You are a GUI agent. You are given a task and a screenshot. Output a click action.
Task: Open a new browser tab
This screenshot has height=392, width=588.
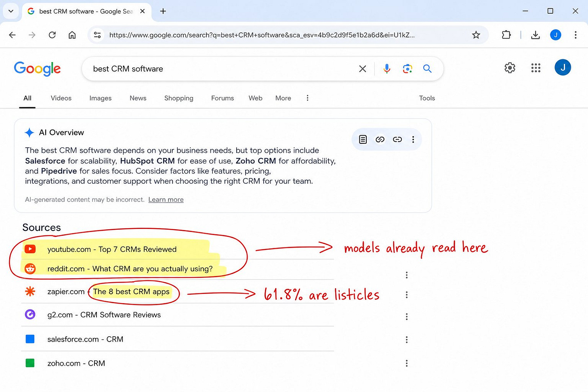pos(163,11)
